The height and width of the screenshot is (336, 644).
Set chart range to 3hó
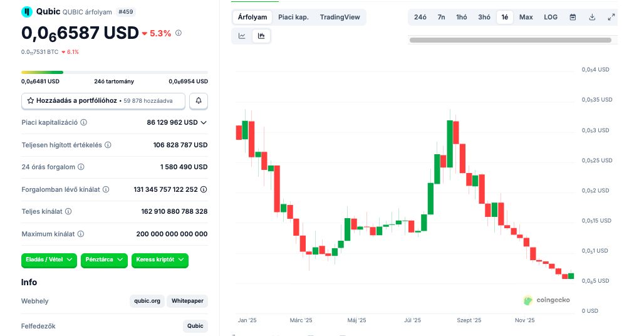click(x=484, y=18)
